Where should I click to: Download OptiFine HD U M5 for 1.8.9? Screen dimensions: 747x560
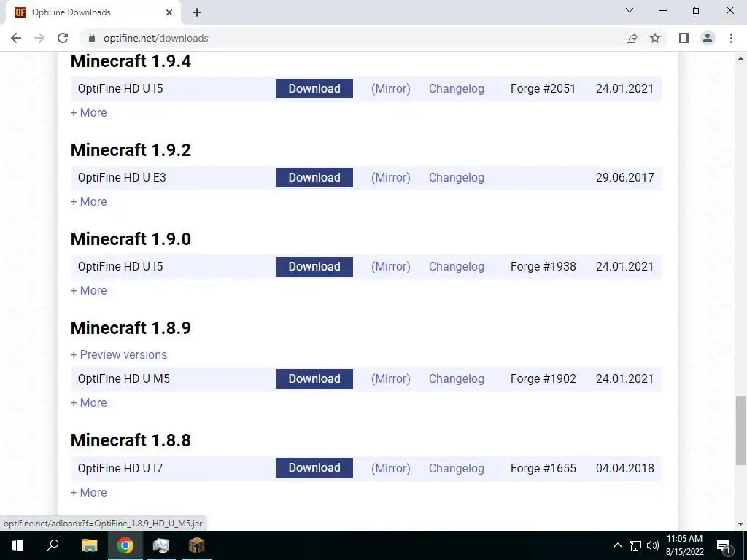(x=314, y=379)
